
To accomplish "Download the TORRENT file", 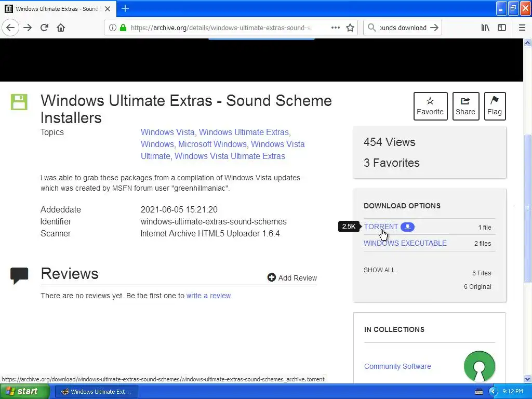I will (x=381, y=227).
